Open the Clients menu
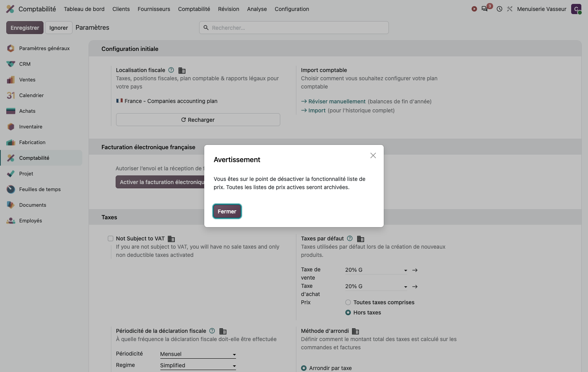The width and height of the screenshot is (588, 372). [x=121, y=9]
